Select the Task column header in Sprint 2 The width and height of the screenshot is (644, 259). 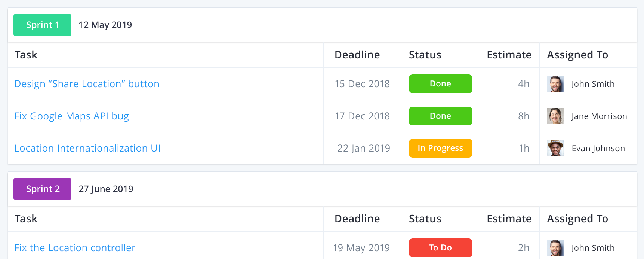tap(26, 219)
